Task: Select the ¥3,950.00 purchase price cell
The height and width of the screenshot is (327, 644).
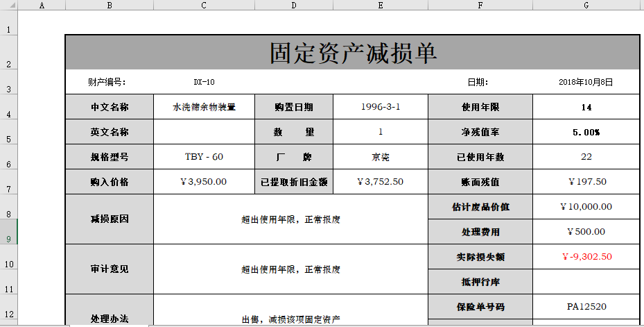Action: tap(204, 182)
